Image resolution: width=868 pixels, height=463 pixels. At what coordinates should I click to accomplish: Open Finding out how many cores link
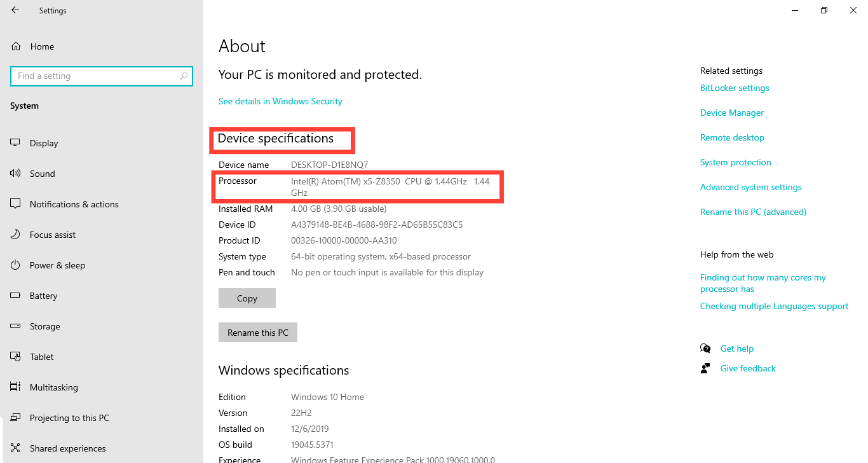coord(763,283)
